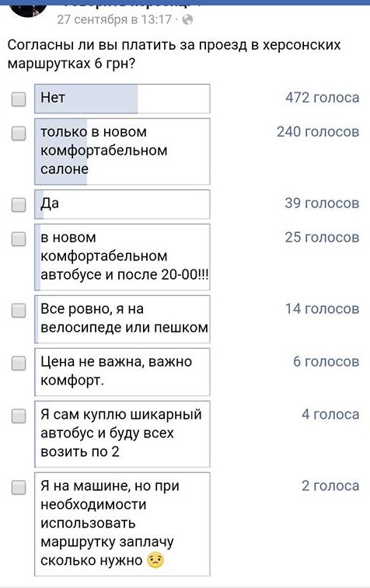Tick checkbox for 'только в новом комфортабельном салоне'
Image resolution: width=370 pixels, height=588 pixels.
coord(19,133)
